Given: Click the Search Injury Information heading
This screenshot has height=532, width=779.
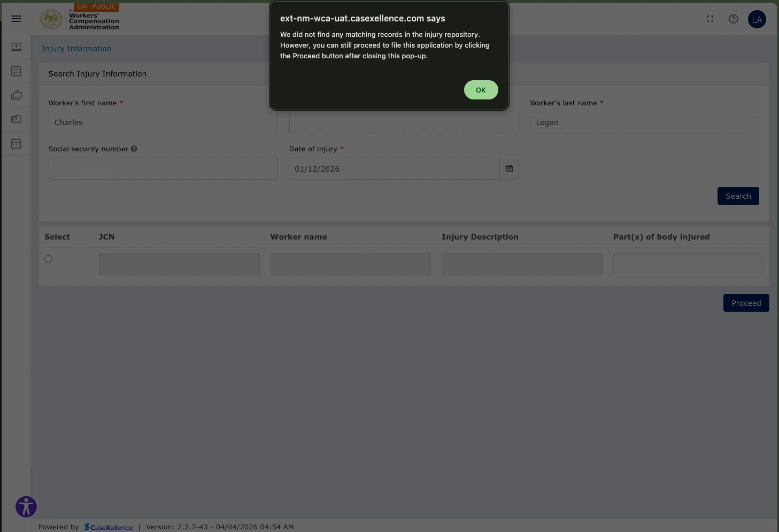Looking at the screenshot, I should click(x=97, y=74).
